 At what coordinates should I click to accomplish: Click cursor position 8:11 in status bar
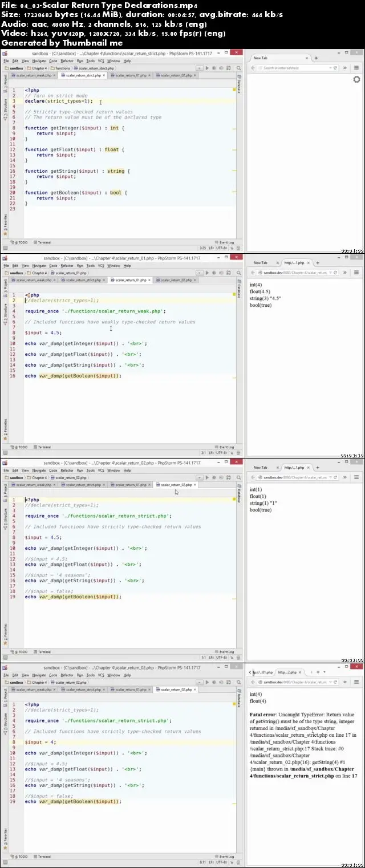tap(203, 862)
